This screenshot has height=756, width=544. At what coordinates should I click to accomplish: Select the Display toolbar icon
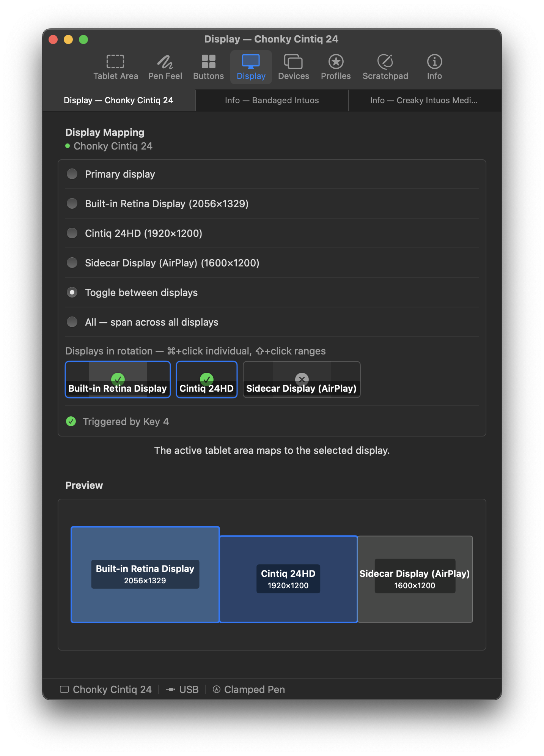click(251, 67)
